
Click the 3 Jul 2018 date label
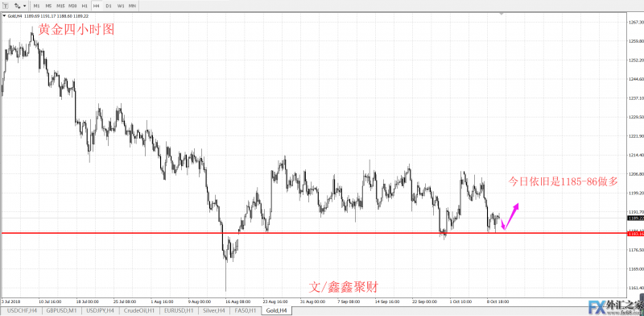tap(10, 301)
